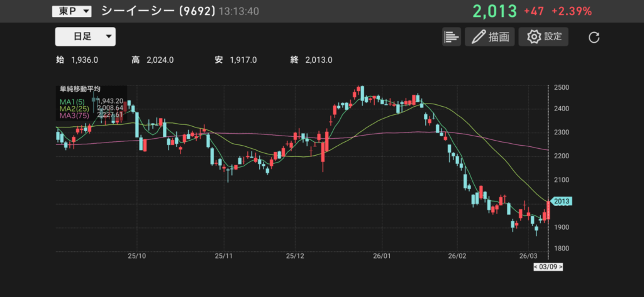
Task: Expand the 日足 timeframe dropdown
Action: click(86, 36)
